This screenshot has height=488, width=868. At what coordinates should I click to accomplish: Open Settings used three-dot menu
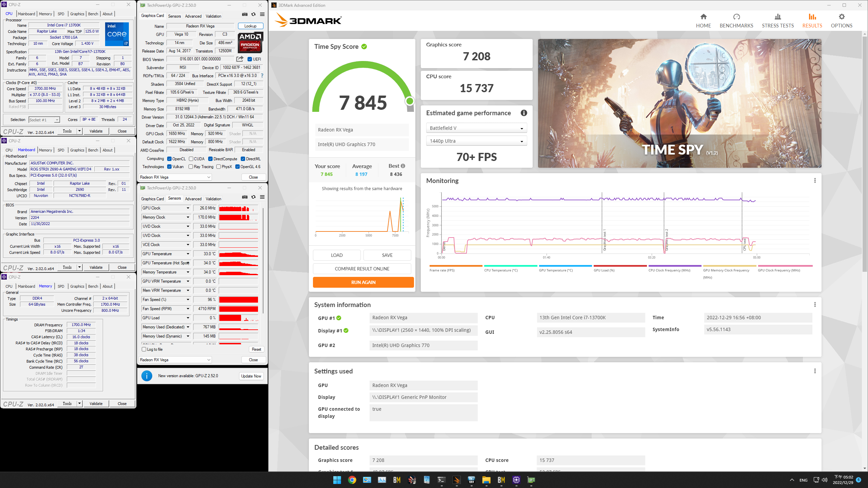coord(815,371)
